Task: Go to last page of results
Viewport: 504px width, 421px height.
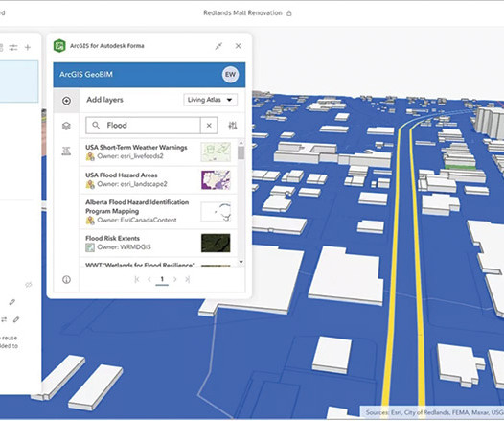Action: pyautogui.click(x=187, y=279)
